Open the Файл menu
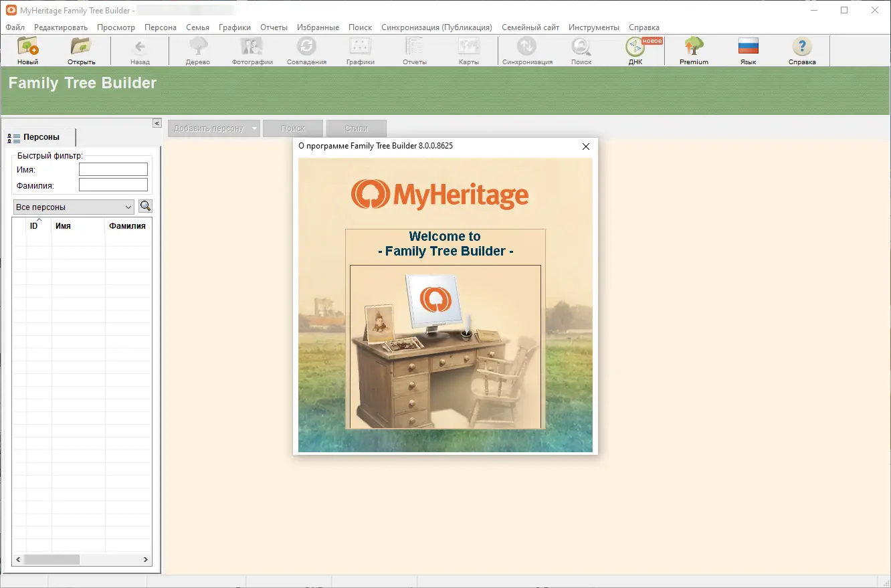The height and width of the screenshot is (588, 891). coord(15,27)
